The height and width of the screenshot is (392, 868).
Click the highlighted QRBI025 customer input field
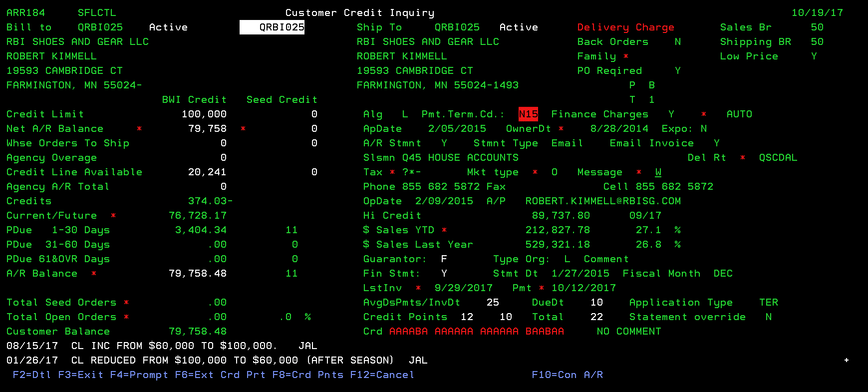[272, 27]
